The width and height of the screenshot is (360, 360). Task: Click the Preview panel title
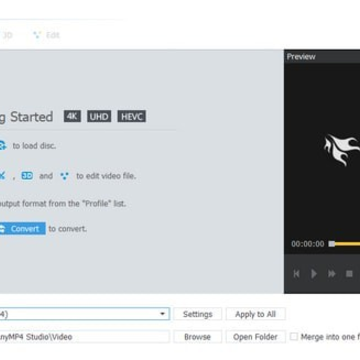(x=301, y=57)
